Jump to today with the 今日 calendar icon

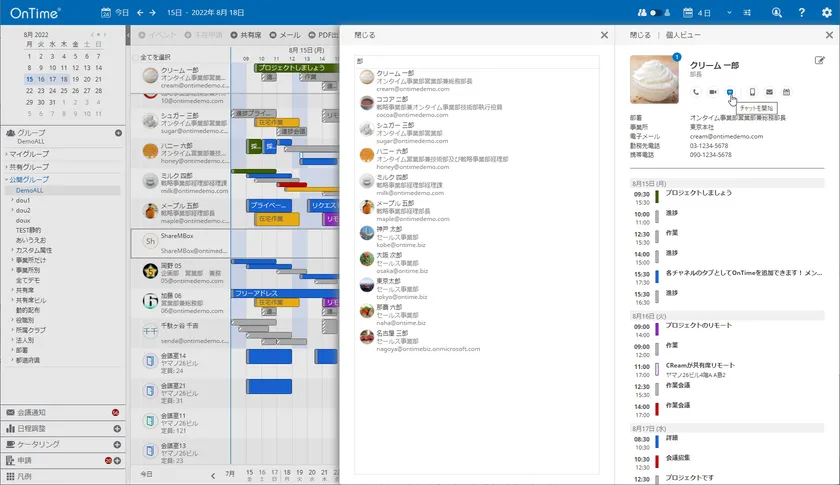pyautogui.click(x=106, y=12)
